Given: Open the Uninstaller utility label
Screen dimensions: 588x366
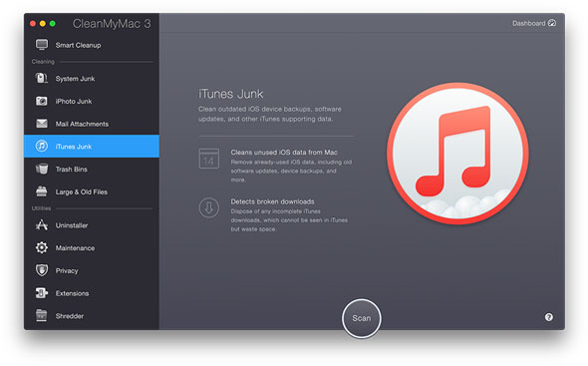Looking at the screenshot, I should click(x=72, y=225).
